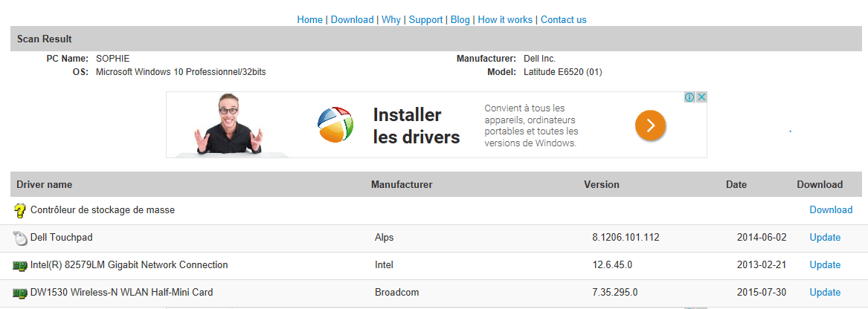Click the orange arrow button in the ad
Image resolution: width=868 pixels, height=309 pixels.
[651, 126]
